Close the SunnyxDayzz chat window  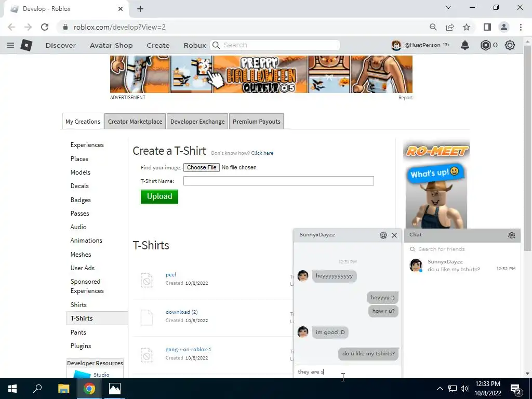coord(394,235)
